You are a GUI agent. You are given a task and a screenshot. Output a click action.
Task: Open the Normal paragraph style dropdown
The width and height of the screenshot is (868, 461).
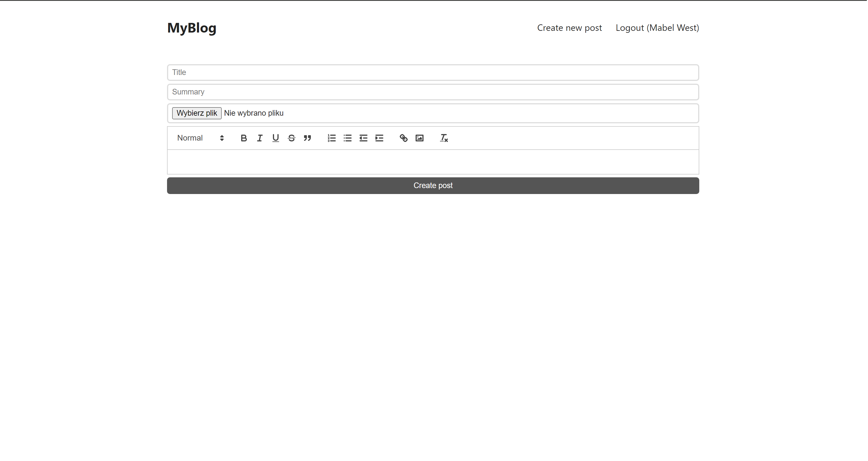(x=200, y=138)
